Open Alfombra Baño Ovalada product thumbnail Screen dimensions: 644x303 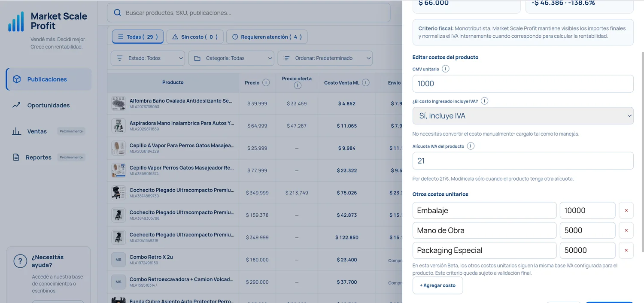click(118, 103)
